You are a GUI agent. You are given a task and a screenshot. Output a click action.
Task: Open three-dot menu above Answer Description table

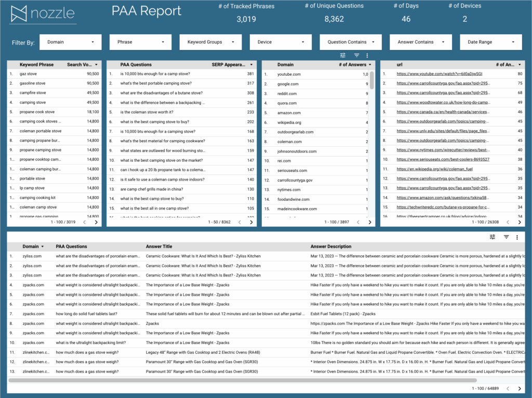click(517, 237)
